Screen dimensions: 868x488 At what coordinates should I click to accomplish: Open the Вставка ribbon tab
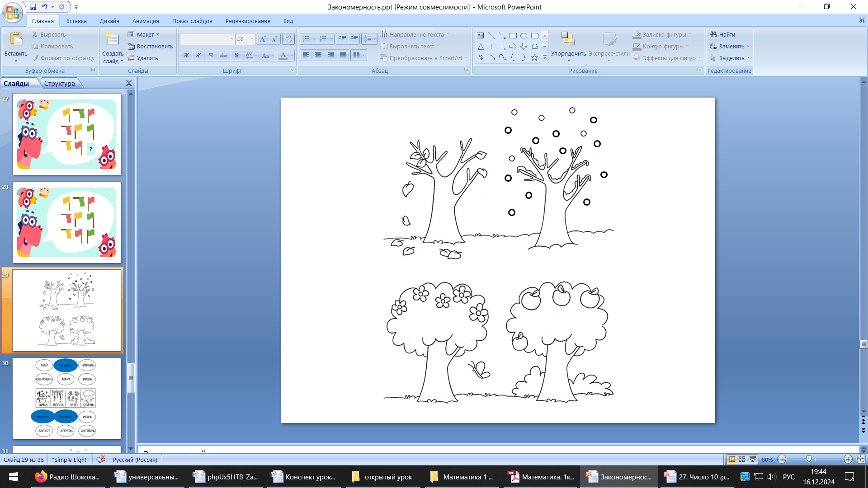[76, 21]
